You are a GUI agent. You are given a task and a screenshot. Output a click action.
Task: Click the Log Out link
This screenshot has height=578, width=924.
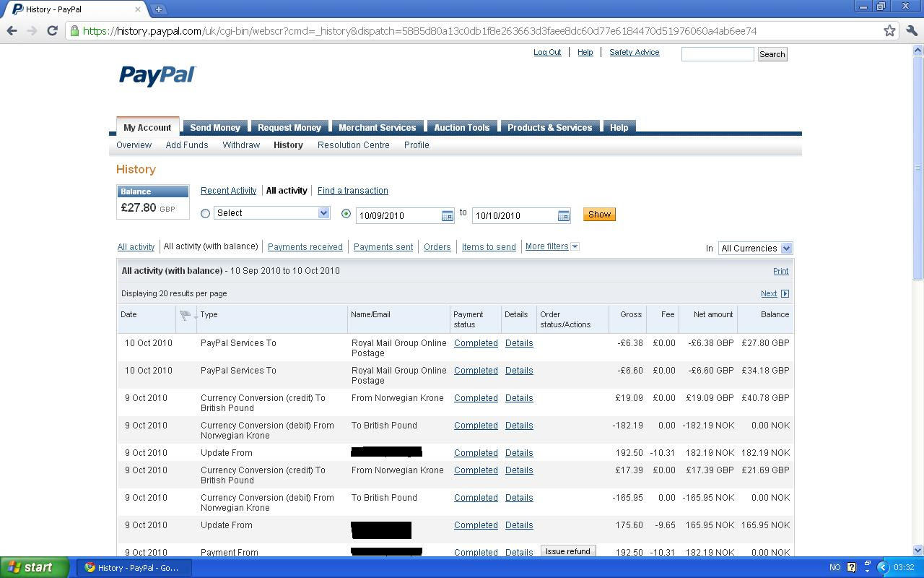coord(547,52)
